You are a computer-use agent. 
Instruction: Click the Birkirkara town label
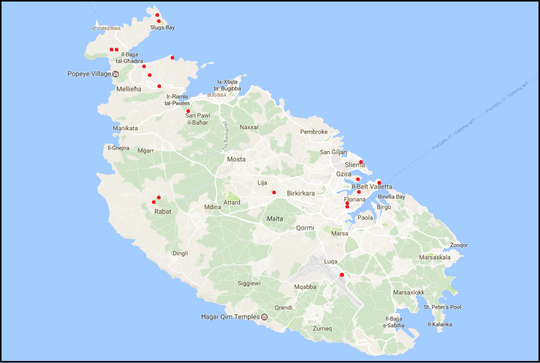coord(301,193)
